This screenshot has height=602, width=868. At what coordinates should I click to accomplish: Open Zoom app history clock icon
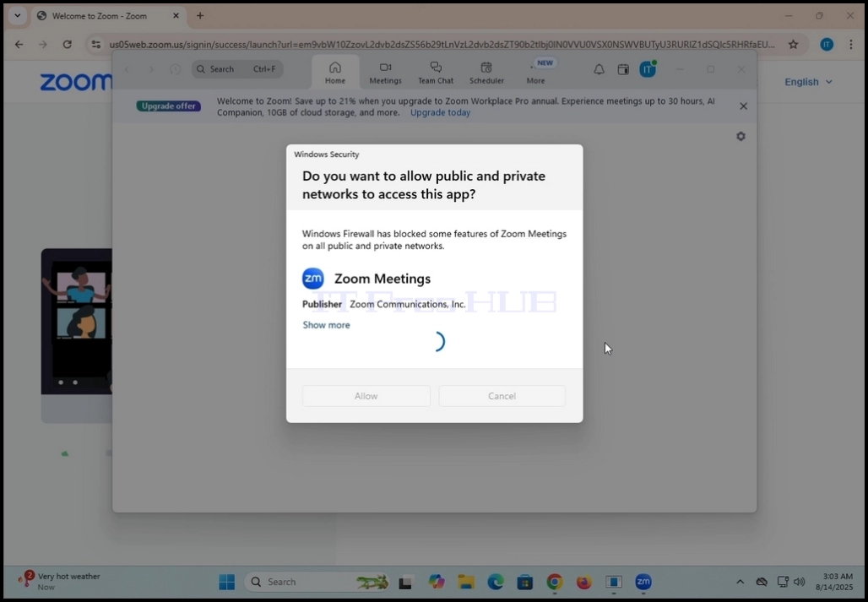point(175,69)
